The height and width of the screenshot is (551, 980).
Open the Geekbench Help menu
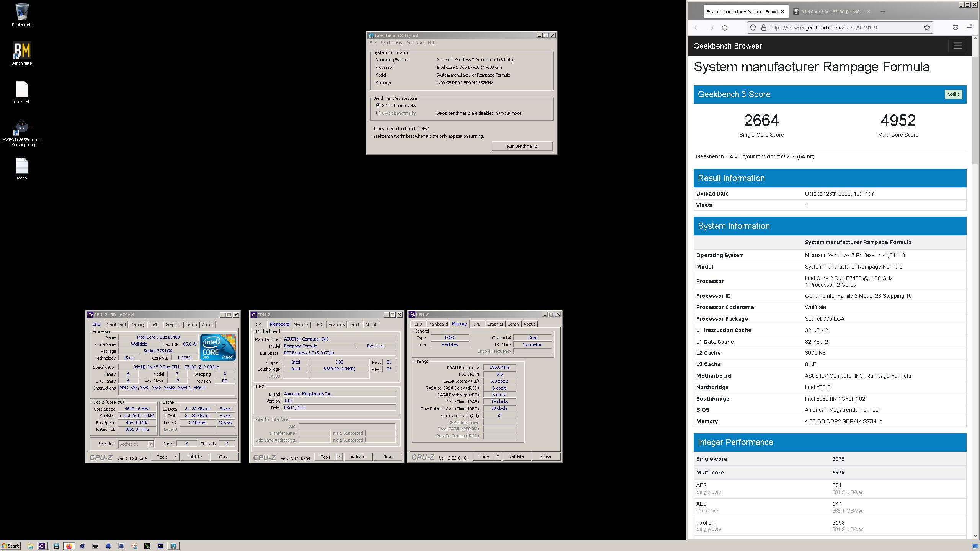(432, 43)
